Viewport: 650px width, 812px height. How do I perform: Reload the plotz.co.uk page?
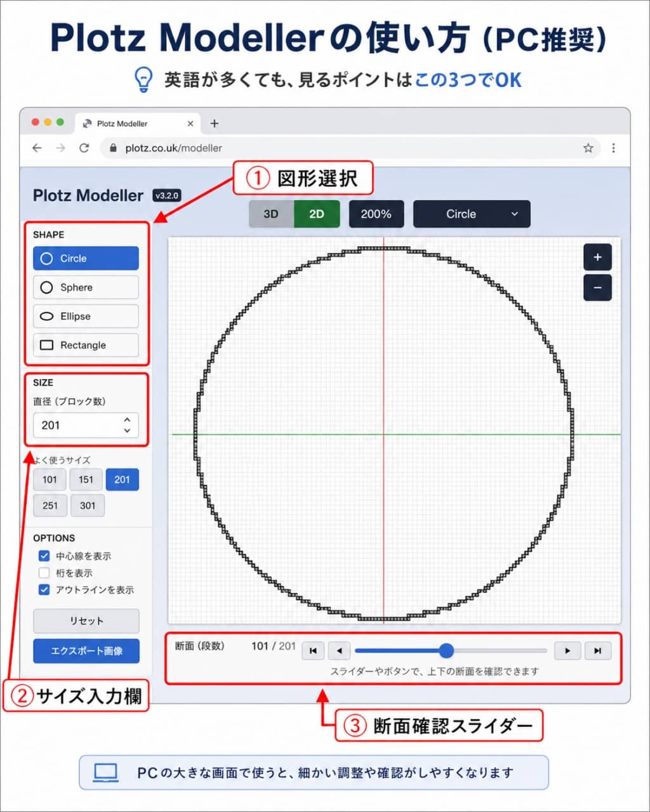pyautogui.click(x=84, y=148)
